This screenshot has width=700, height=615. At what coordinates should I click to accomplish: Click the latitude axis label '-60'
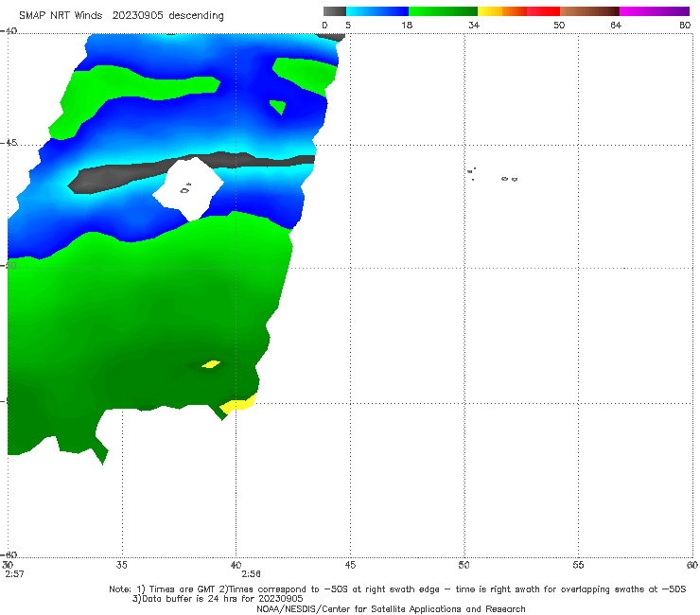[x=9, y=554]
